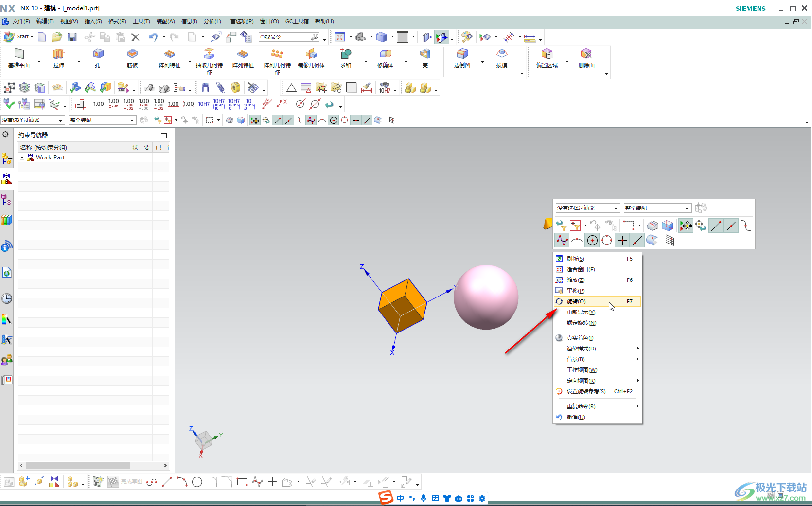Click 缩放(Z) in the context menu

(597, 280)
